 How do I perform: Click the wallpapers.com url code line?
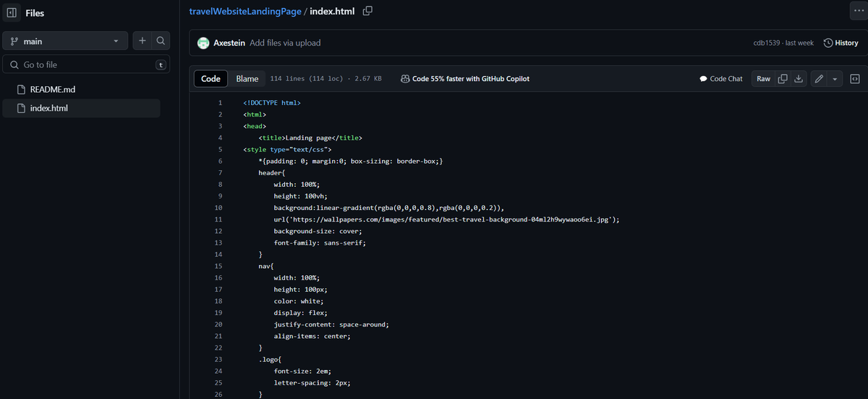(x=446, y=219)
